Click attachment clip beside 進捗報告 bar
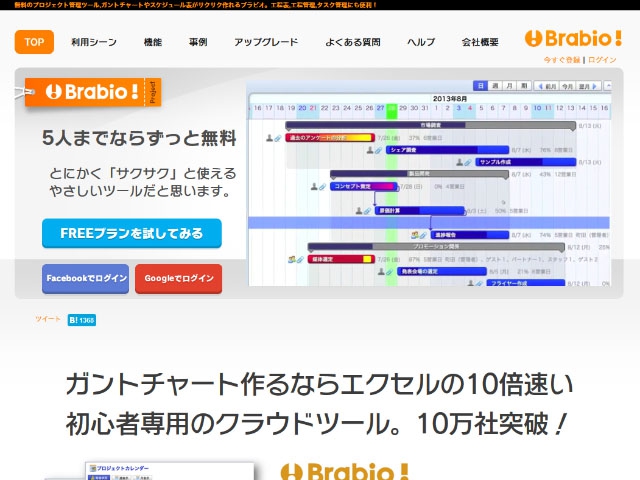This screenshot has width=640, height=480. coord(423,235)
